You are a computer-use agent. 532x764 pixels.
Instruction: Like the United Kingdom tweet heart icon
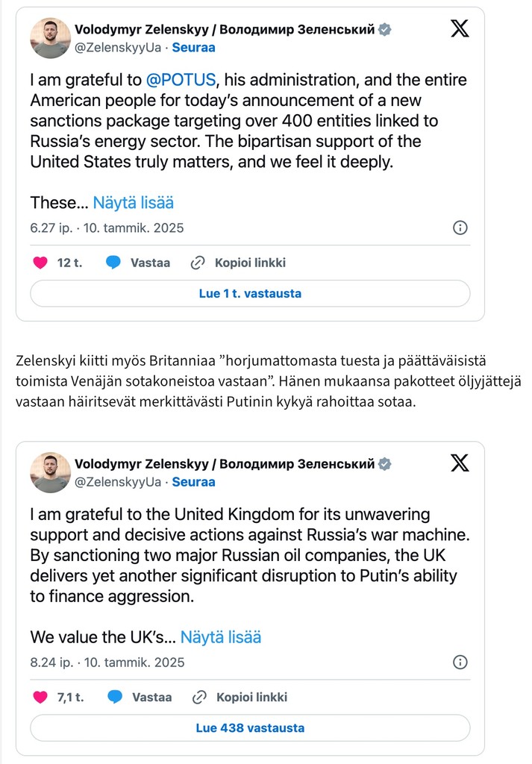pos(40,698)
